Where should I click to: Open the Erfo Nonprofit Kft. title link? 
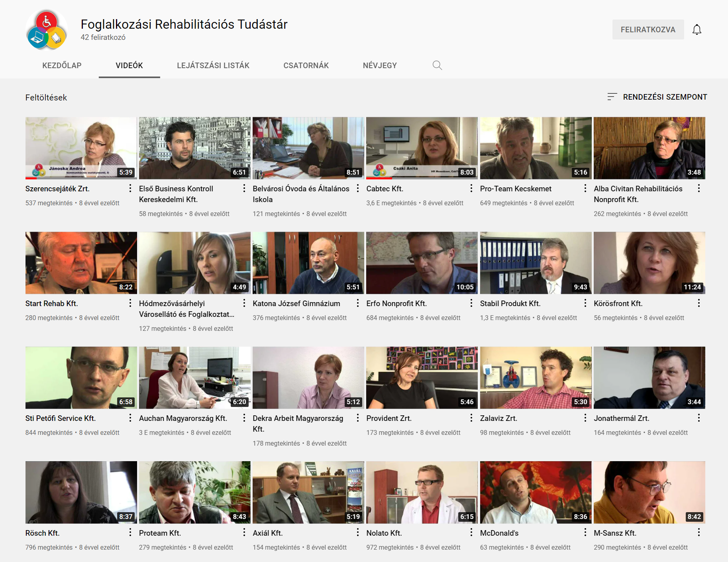pyautogui.click(x=396, y=303)
